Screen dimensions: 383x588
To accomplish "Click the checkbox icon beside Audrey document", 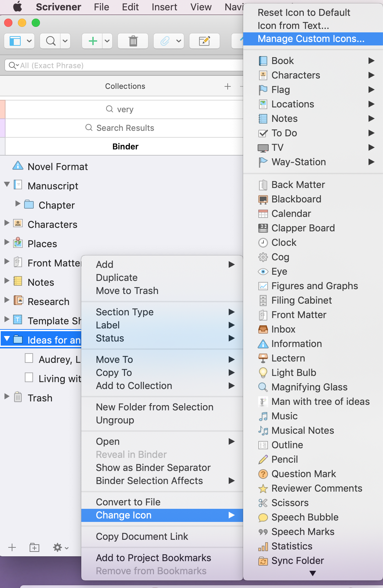I will tap(29, 358).
